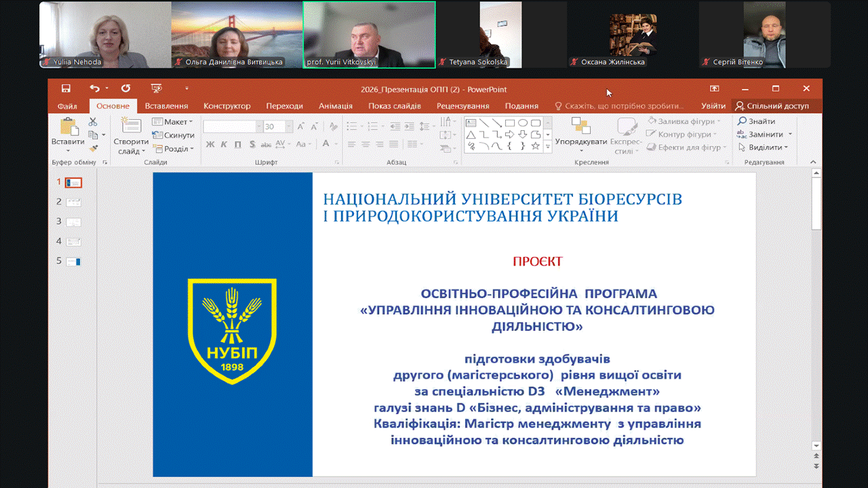868x488 pixels.
Task: Select slide 3 thumbnail in the panel
Action: click(73, 222)
